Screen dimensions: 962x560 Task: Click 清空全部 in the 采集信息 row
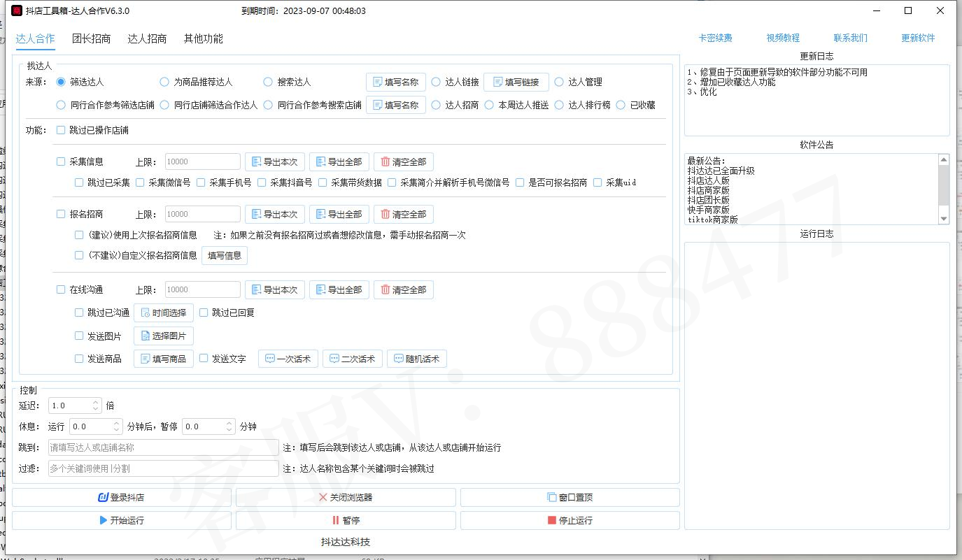click(404, 161)
